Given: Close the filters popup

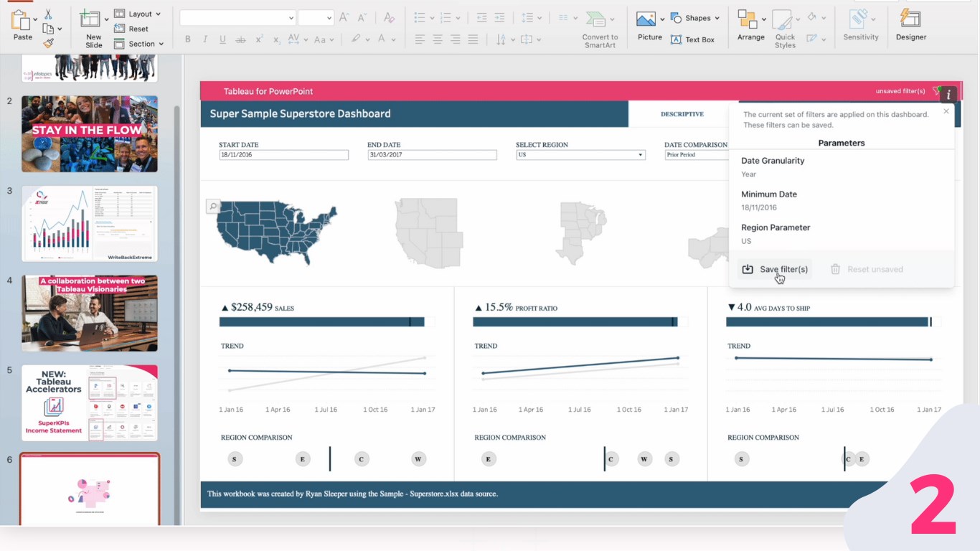Looking at the screenshot, I should click(946, 111).
